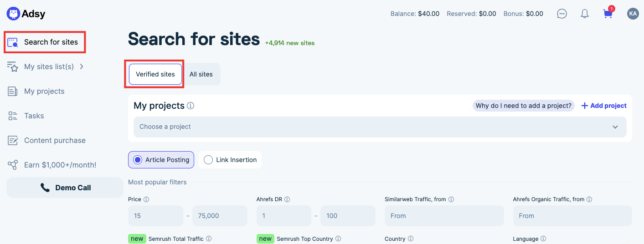Click the Ahrefs Organic Traffic From field

[572, 216]
